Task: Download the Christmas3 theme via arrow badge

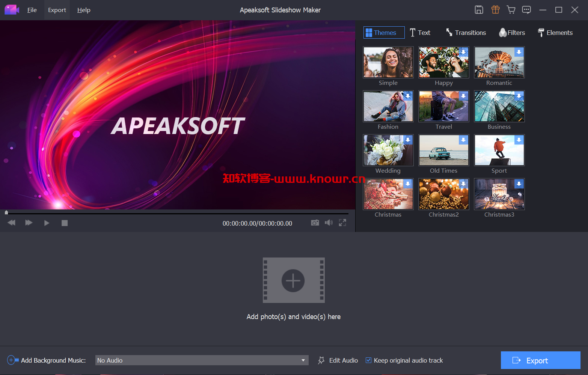Action: (519, 184)
